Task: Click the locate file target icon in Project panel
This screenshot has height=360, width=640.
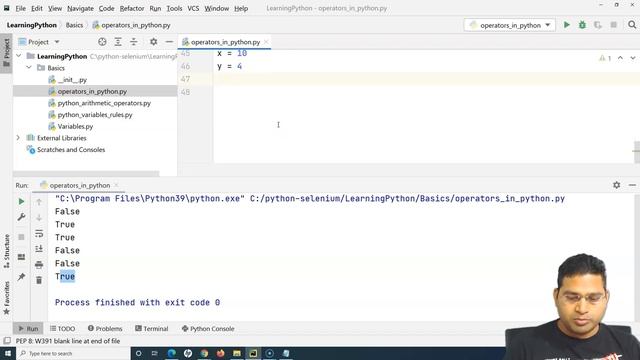Action: tap(102, 42)
